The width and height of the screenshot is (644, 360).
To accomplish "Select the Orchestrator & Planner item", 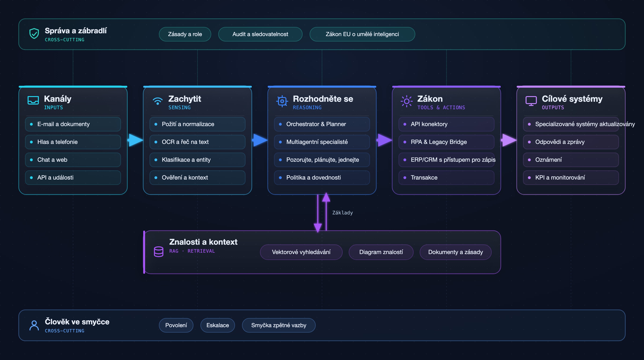I will (322, 124).
